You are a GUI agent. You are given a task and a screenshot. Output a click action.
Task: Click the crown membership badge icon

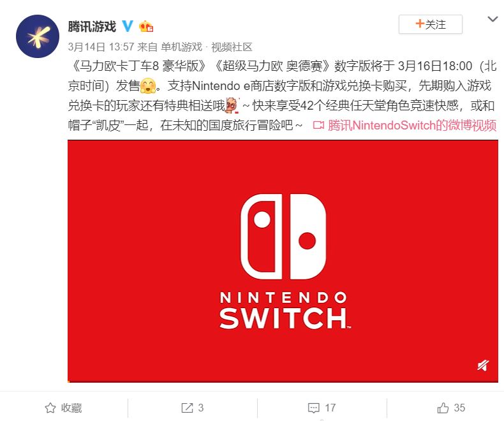(146, 26)
